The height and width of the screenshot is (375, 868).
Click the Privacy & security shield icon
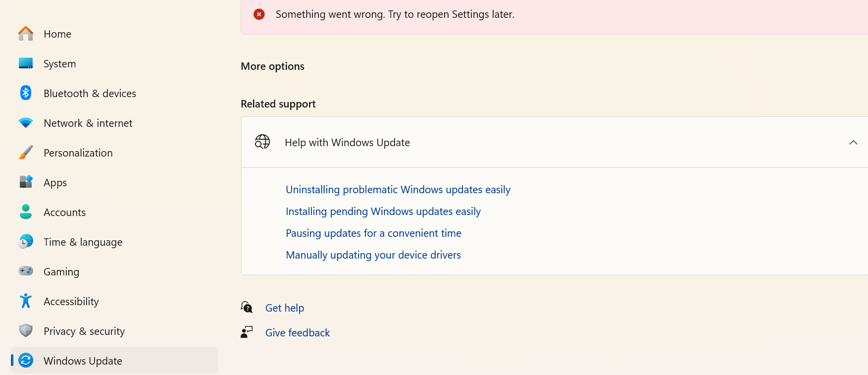tap(26, 331)
